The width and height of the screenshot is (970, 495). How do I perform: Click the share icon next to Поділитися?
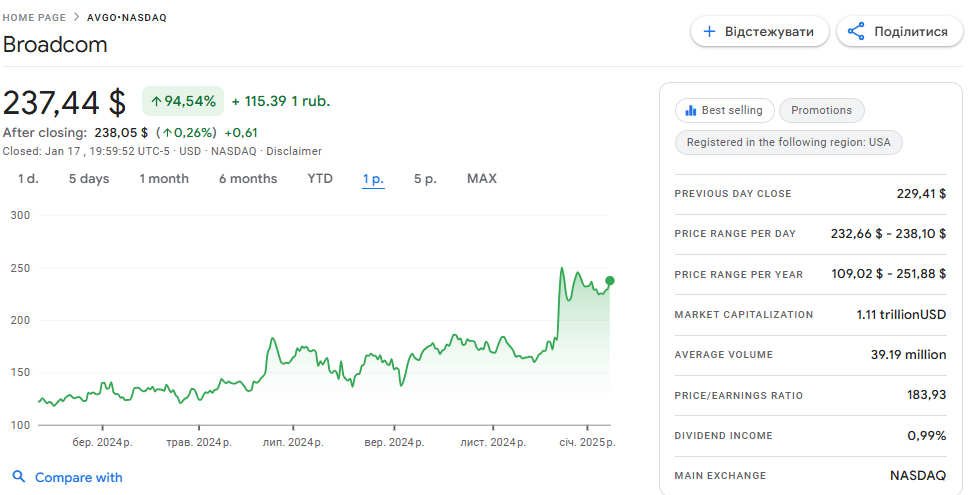pos(856,32)
